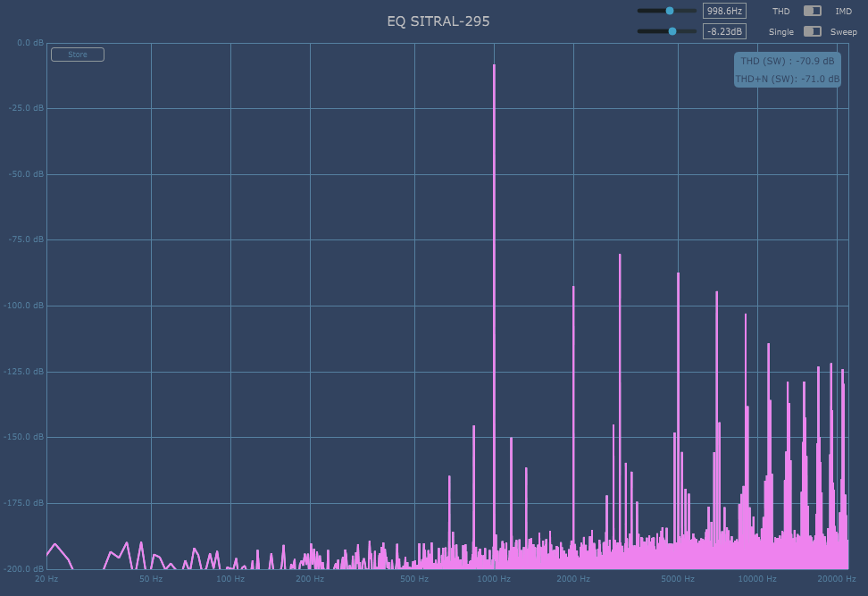The width and height of the screenshot is (868, 596).
Task: Click the IMD label
Action: pos(843,12)
